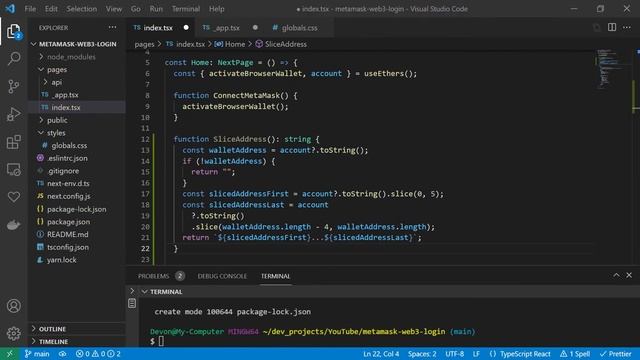Click Ln 22, Col 4 status item
Viewport: 640px width, 360px height.
coord(381,354)
